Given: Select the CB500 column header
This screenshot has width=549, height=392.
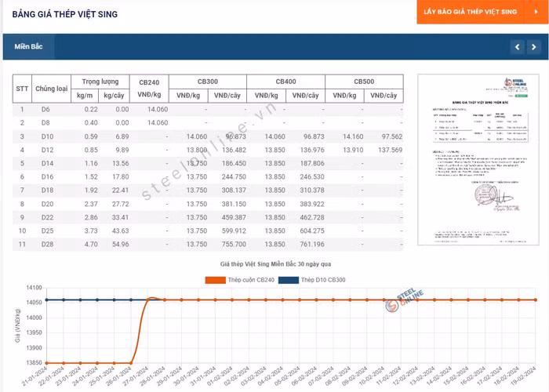Looking at the screenshot, I should pos(364,82).
